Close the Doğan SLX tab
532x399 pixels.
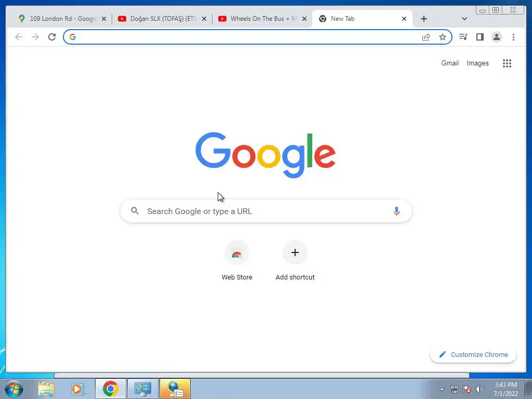pos(204,19)
